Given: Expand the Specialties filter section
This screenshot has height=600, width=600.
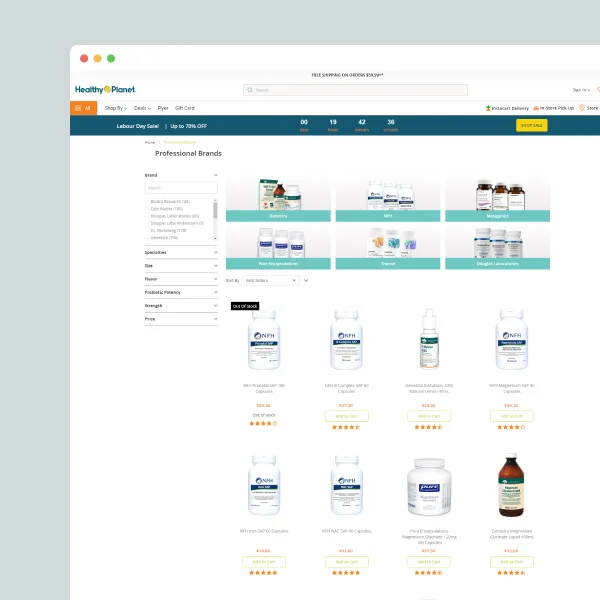Looking at the screenshot, I should tap(181, 252).
